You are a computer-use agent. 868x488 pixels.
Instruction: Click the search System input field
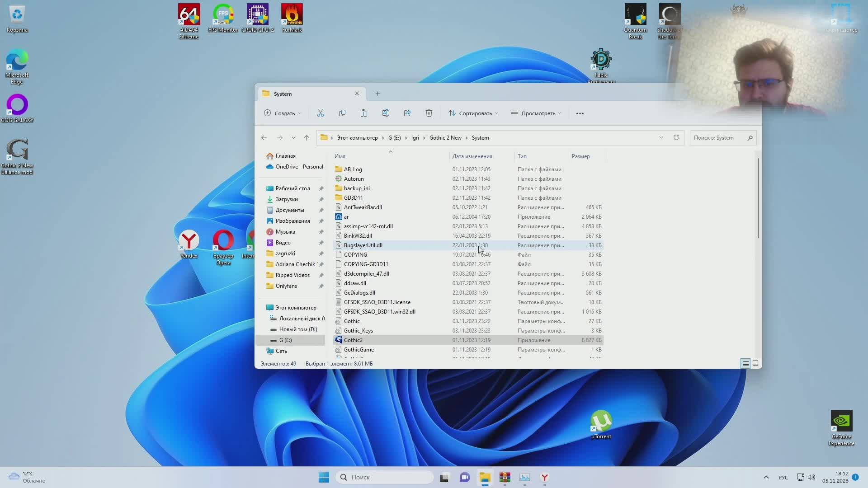click(x=719, y=138)
